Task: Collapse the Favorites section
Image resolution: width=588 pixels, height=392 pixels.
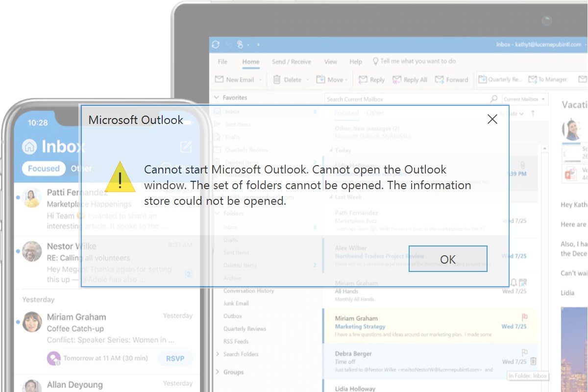Action: 218,98
